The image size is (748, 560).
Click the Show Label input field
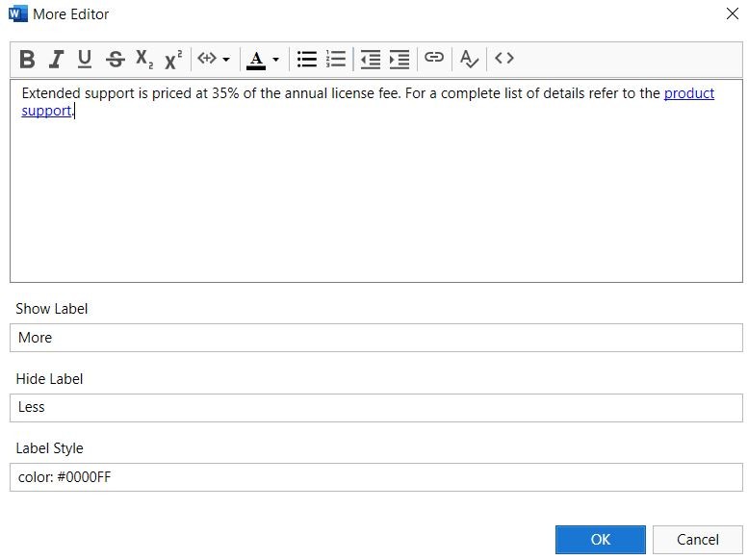(x=375, y=338)
